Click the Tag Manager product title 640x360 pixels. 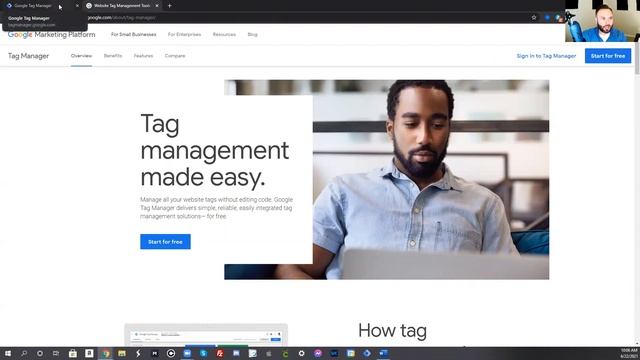click(29, 56)
